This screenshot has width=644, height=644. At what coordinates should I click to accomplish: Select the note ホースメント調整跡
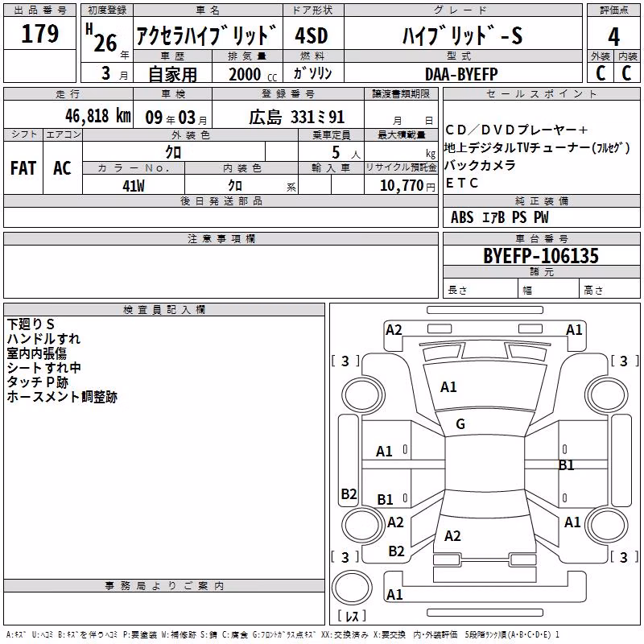coord(62,397)
